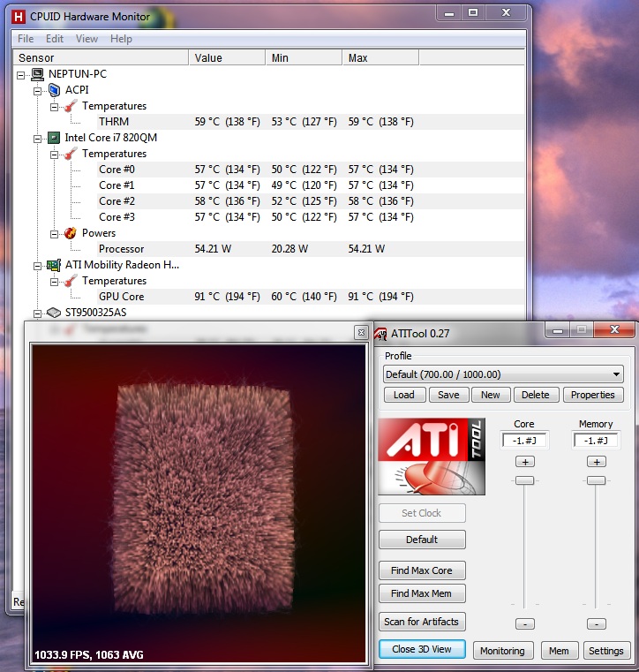The height and width of the screenshot is (672, 639).
Task: Select the Core #2 row
Action: [x=311, y=201]
